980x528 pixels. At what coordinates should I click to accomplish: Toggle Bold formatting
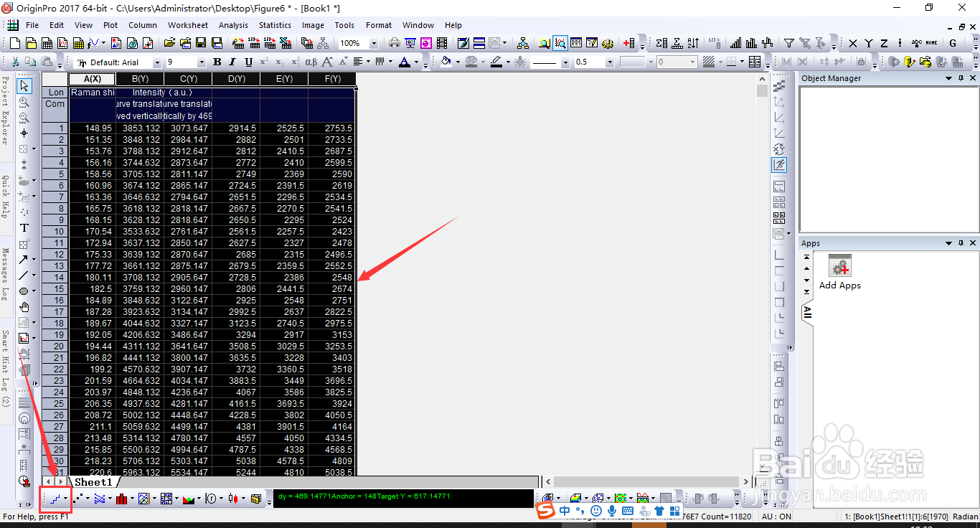(217, 62)
